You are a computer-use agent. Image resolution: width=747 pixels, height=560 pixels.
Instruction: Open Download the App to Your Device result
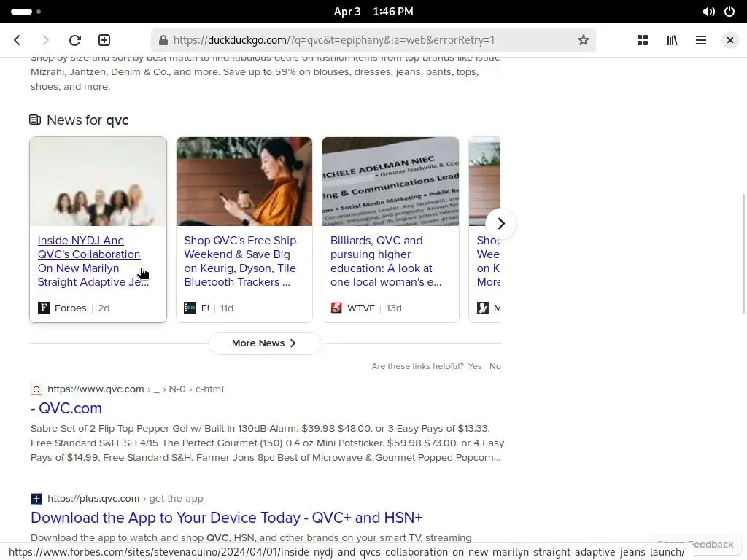click(x=226, y=518)
